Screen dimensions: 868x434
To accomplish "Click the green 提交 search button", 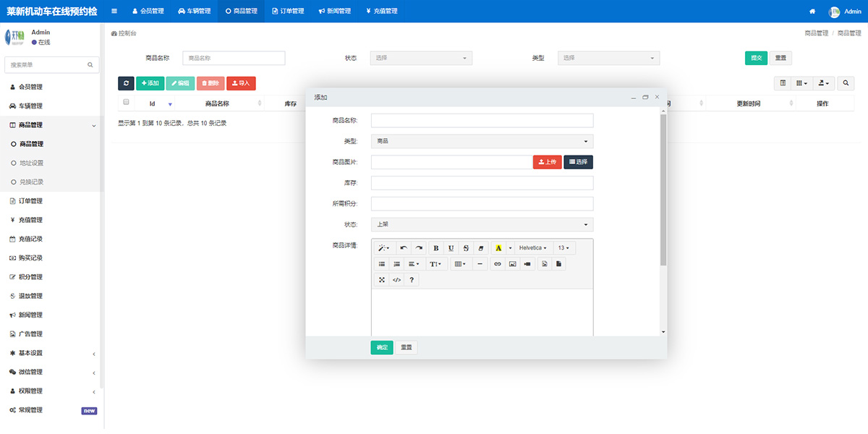I will [756, 58].
